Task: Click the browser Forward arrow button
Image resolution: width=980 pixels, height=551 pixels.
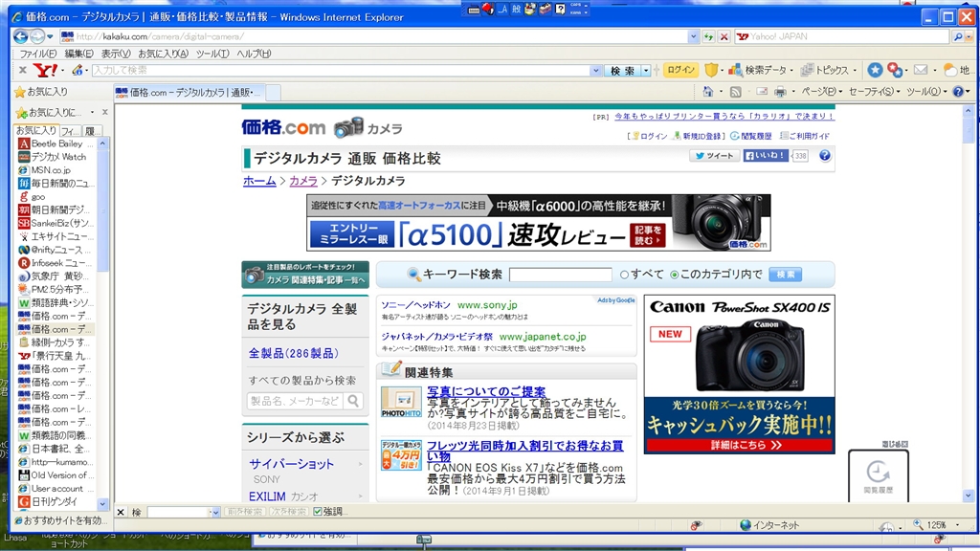Action: click(x=37, y=37)
